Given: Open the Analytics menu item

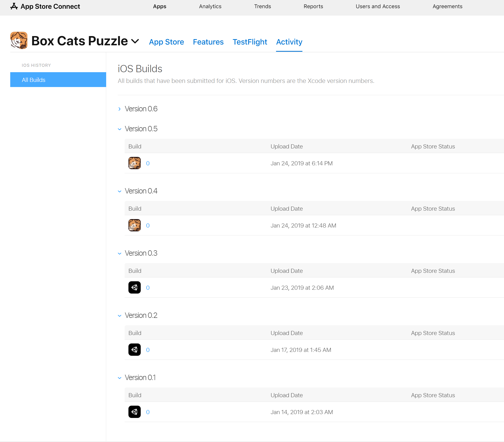Looking at the screenshot, I should click(x=210, y=6).
